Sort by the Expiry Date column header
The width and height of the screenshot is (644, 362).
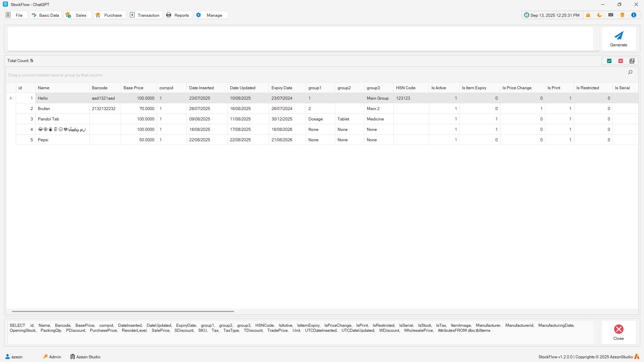287,88
